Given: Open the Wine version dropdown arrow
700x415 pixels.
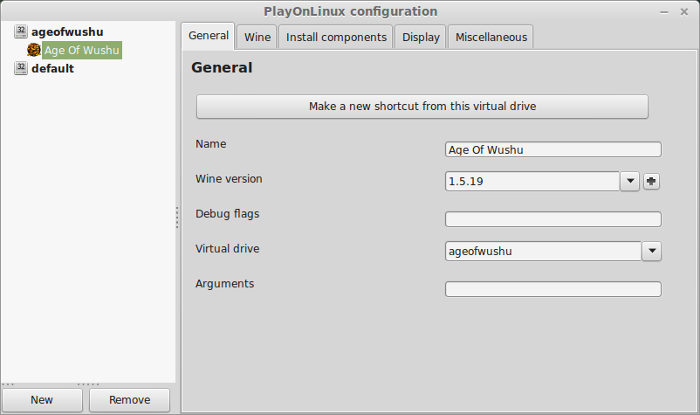Looking at the screenshot, I should tap(630, 181).
